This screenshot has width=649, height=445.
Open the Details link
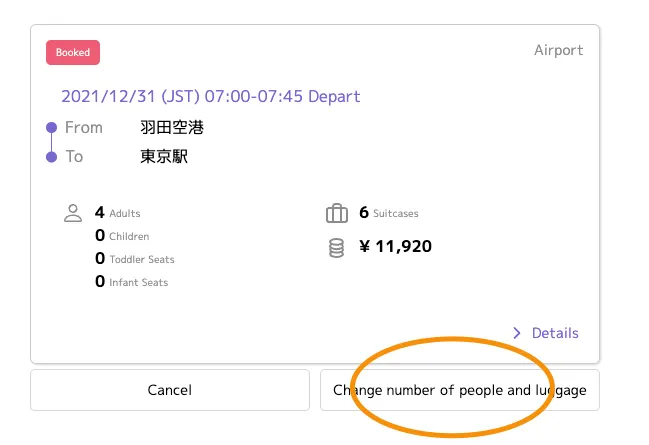554,333
